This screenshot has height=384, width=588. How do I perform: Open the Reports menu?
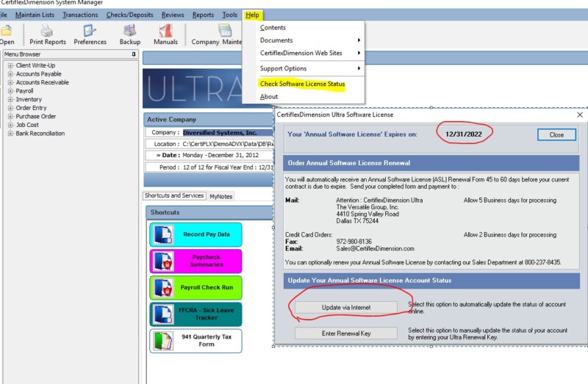tap(203, 15)
